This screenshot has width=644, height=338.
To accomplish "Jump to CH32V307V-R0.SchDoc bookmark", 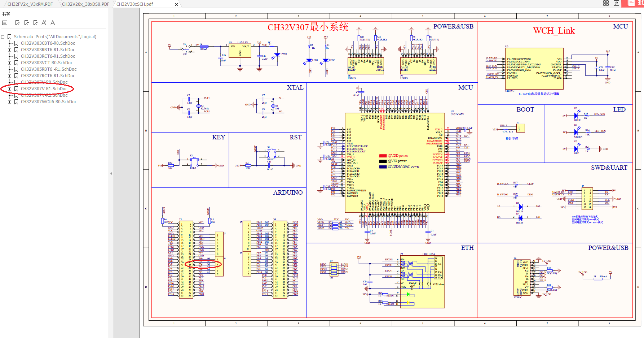I will click(44, 82).
